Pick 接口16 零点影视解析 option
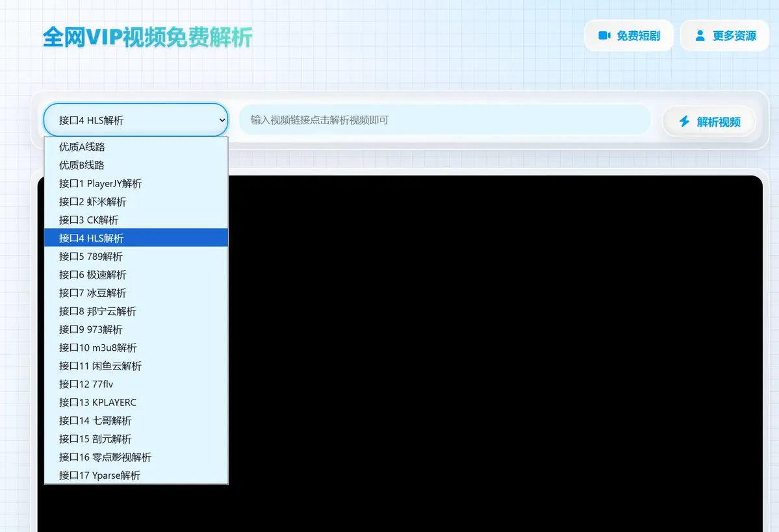 [x=136, y=457]
